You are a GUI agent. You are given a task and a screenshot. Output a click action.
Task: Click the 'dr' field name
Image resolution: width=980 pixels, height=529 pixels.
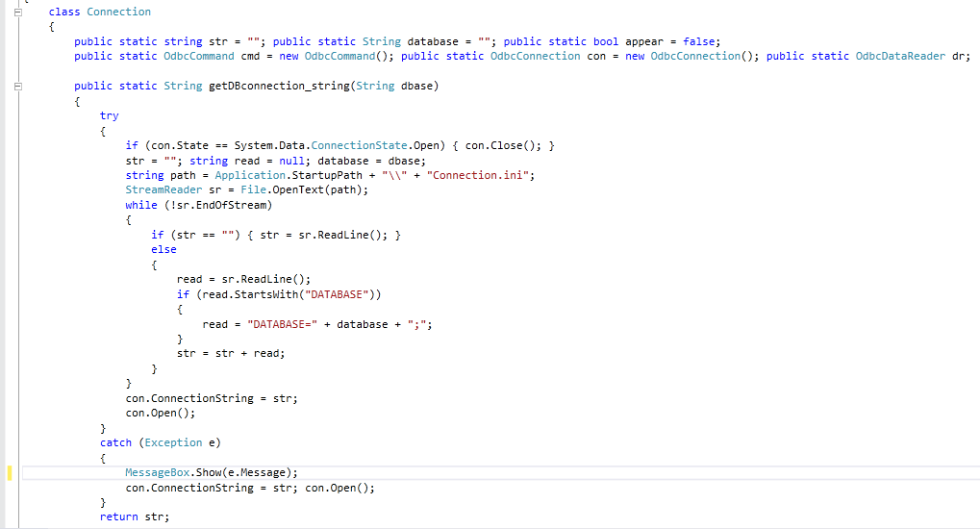[x=959, y=57]
